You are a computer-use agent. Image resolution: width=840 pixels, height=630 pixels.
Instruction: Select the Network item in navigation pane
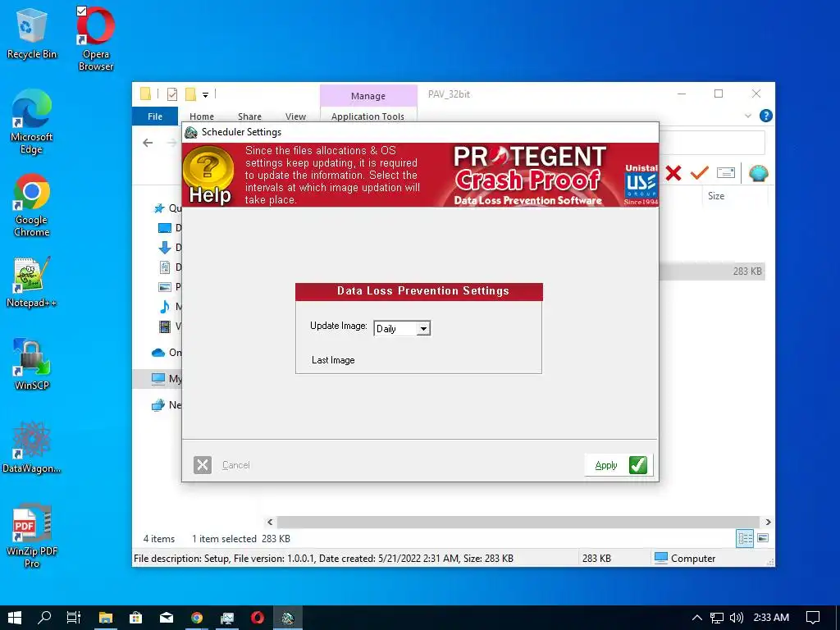tap(166, 405)
